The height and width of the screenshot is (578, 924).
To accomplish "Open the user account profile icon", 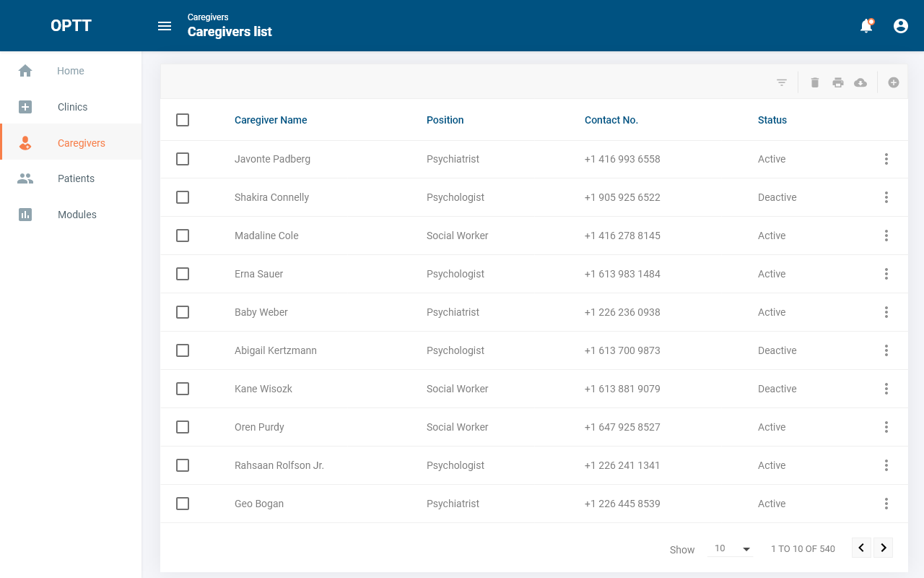I will (x=901, y=26).
